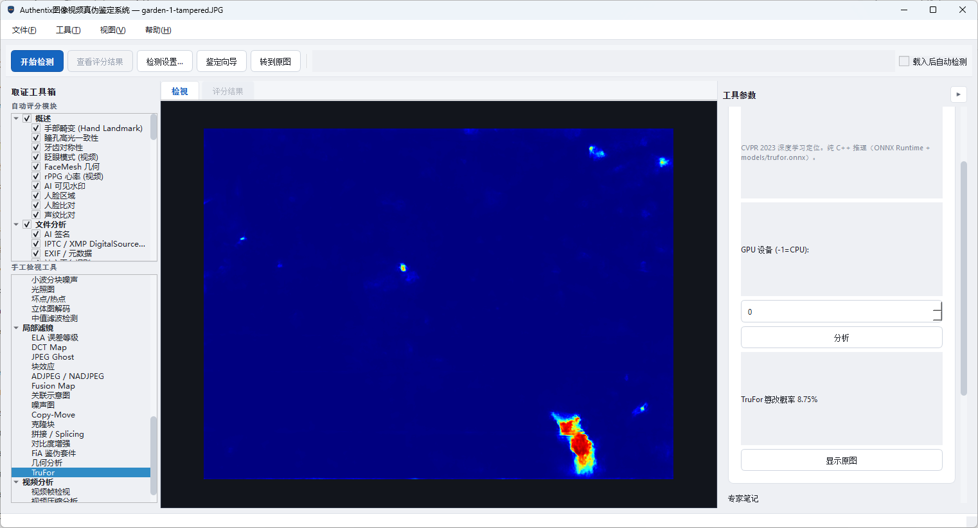Viewport: 978px width, 528px height.
Task: Click the 开始检测 button
Action: tap(37, 61)
